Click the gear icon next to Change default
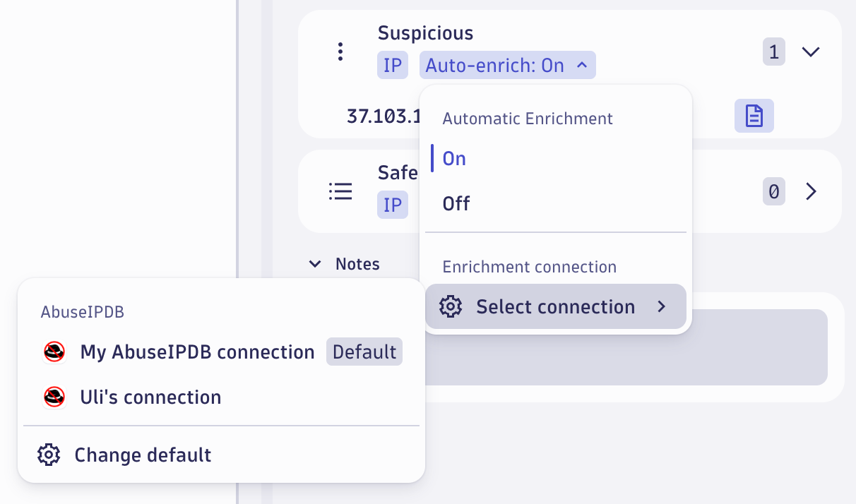Image resolution: width=856 pixels, height=504 pixels. coord(48,455)
